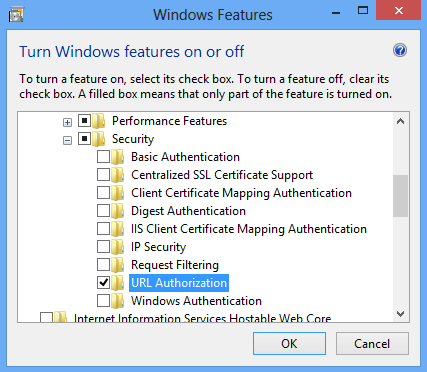Image resolution: width=427 pixels, height=372 pixels.
Task: Click the scroll up arrow in feature list
Action: coord(401,121)
